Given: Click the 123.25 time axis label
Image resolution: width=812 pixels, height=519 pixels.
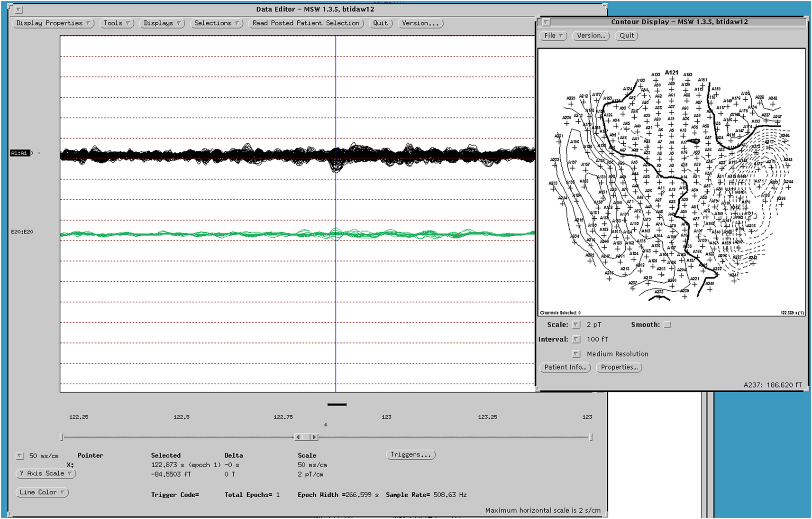Looking at the screenshot, I should 488,417.
